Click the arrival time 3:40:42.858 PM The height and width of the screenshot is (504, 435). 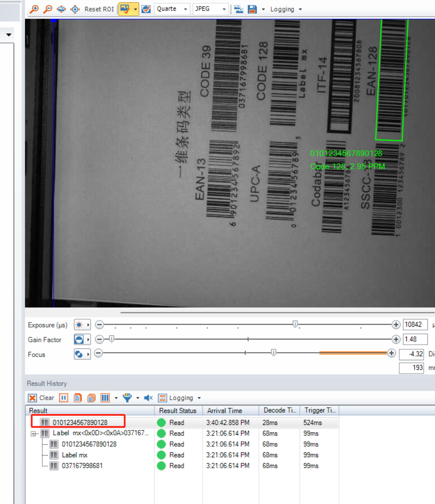tap(228, 422)
